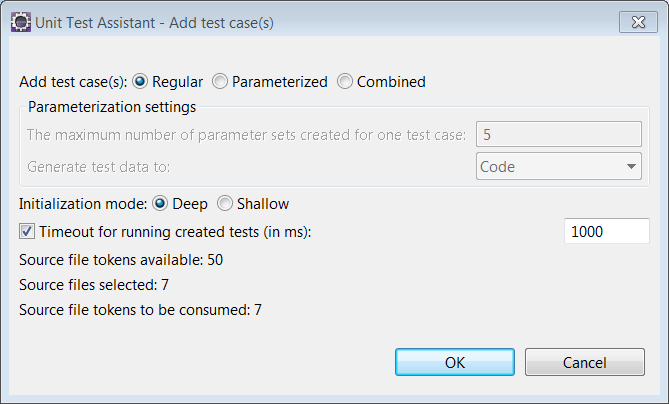This screenshot has height=404, width=669.
Task: Click the tokens to be consumed text
Action: (140, 310)
